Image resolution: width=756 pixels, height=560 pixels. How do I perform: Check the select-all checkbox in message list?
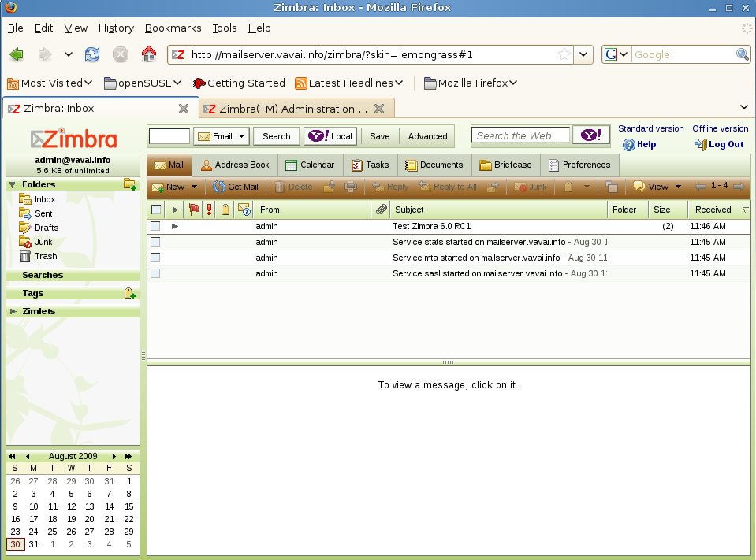click(x=155, y=210)
